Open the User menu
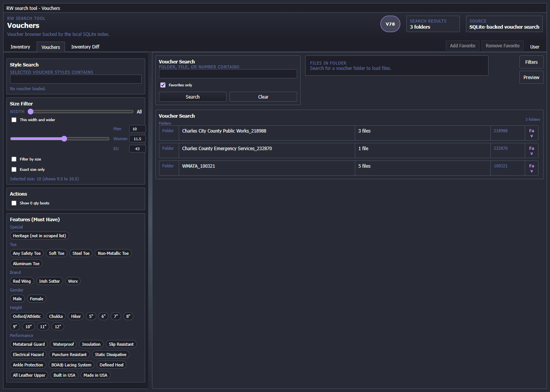This screenshot has width=550, height=392. (534, 47)
